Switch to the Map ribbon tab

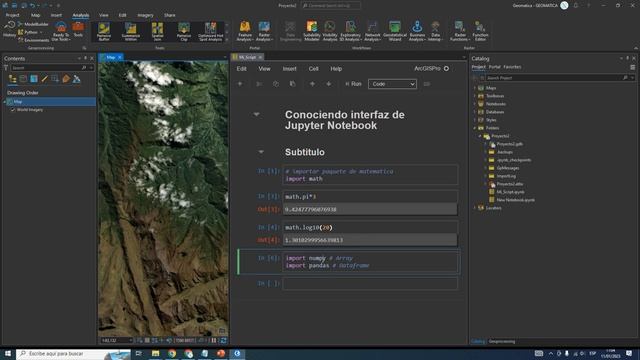[36, 15]
